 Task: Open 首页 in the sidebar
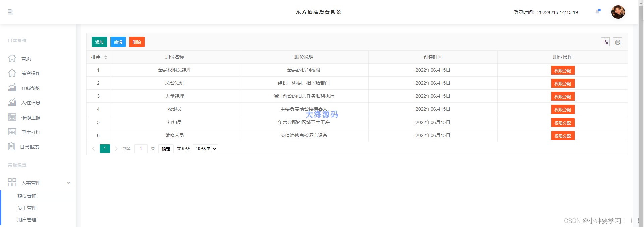click(26, 59)
